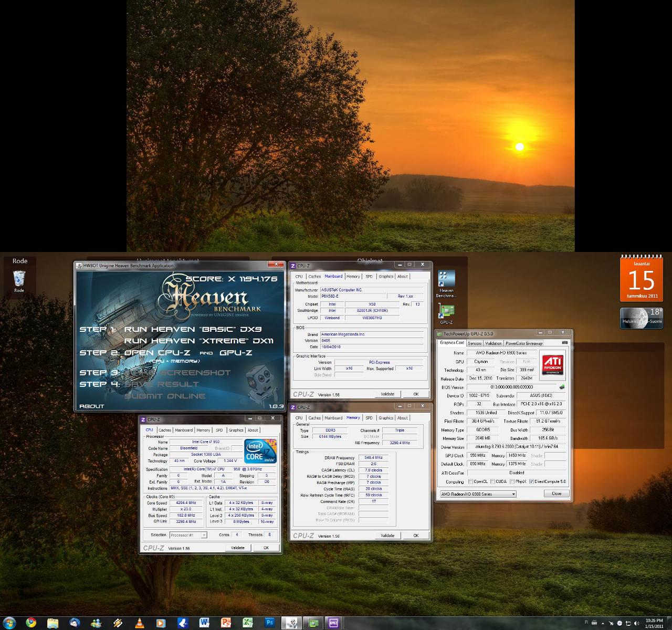Click the ATI CrossFire Disabled field
This screenshot has height=630, width=672.
[517, 472]
